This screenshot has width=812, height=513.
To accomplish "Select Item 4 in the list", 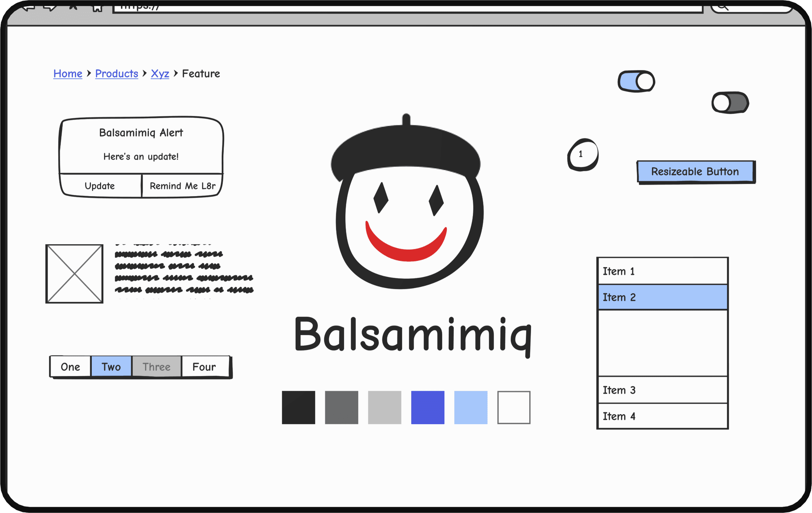I will 663,416.
